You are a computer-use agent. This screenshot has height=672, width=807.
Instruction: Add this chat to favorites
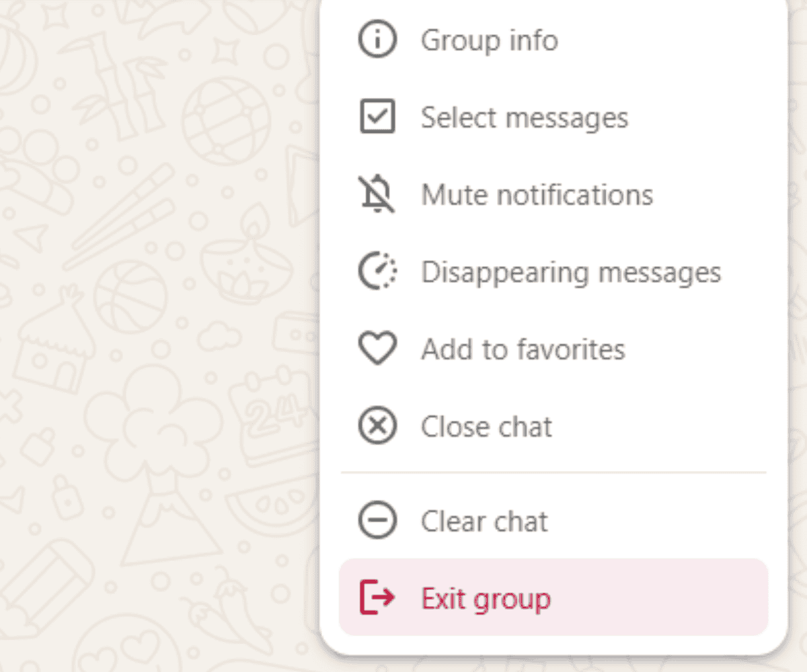pyautogui.click(x=523, y=349)
